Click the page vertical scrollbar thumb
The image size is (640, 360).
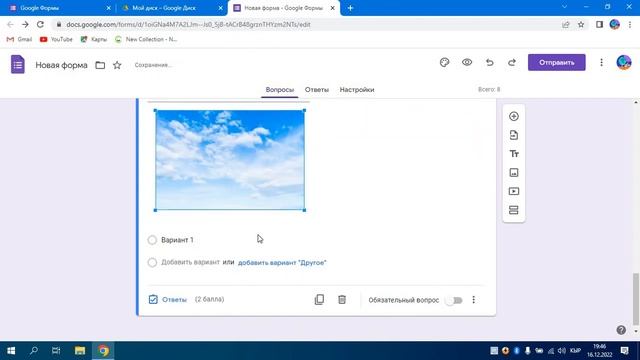coord(636,298)
